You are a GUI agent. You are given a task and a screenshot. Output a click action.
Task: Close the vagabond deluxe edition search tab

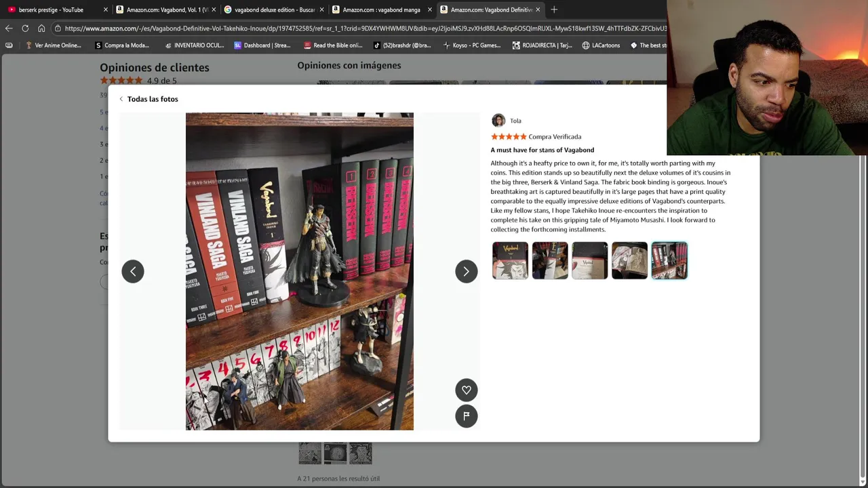(x=321, y=9)
